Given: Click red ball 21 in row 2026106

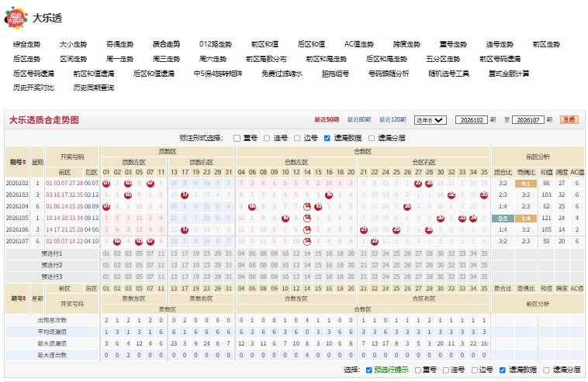Looking at the screenshot, I should coord(363,229).
